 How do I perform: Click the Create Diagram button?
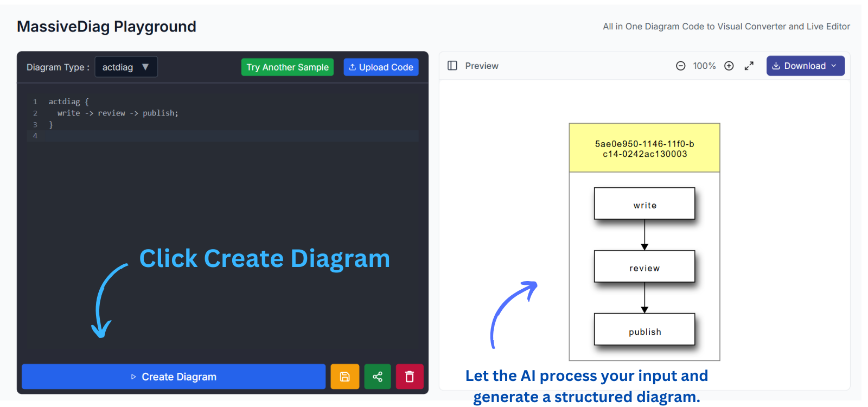(x=174, y=377)
